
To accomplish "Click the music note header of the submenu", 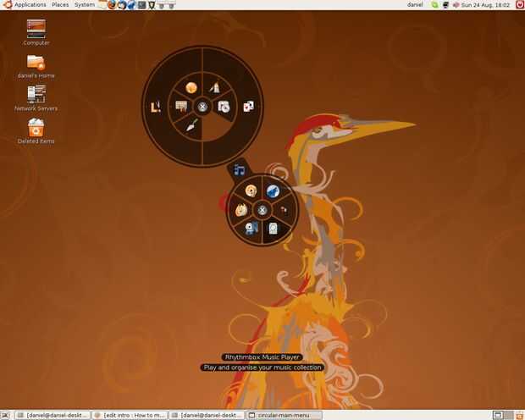I will tap(239, 170).
